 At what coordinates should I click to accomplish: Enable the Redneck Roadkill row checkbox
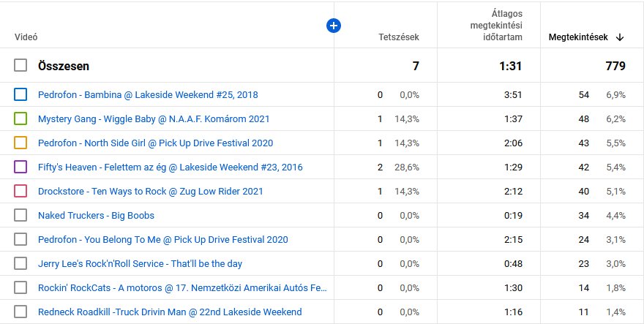click(20, 312)
